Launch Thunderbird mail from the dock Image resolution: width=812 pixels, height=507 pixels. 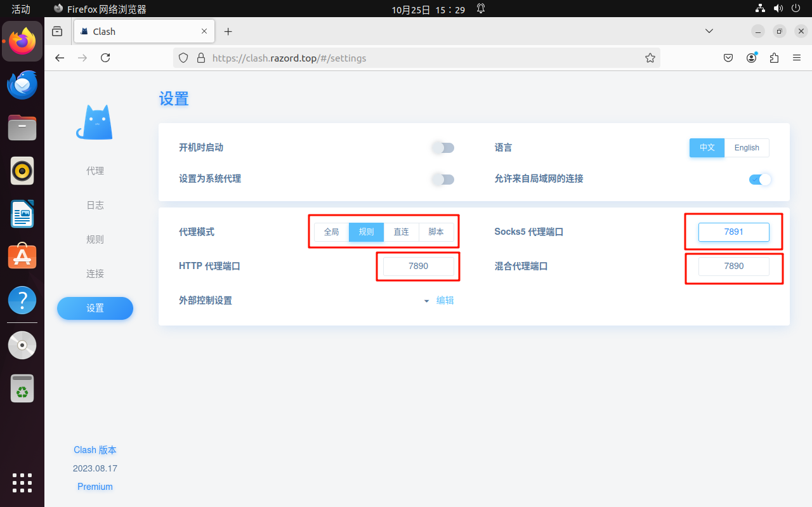22,85
